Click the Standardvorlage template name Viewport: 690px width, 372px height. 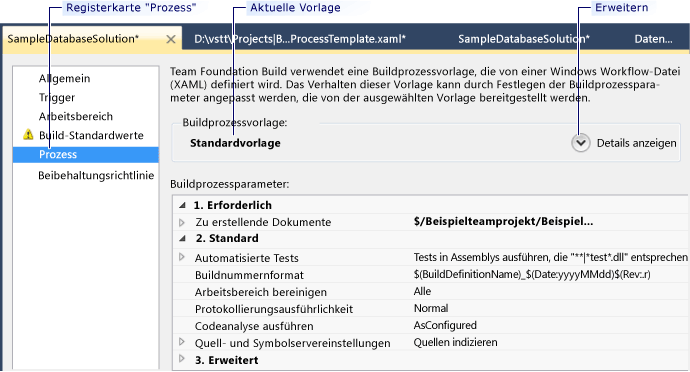pyautogui.click(x=235, y=143)
